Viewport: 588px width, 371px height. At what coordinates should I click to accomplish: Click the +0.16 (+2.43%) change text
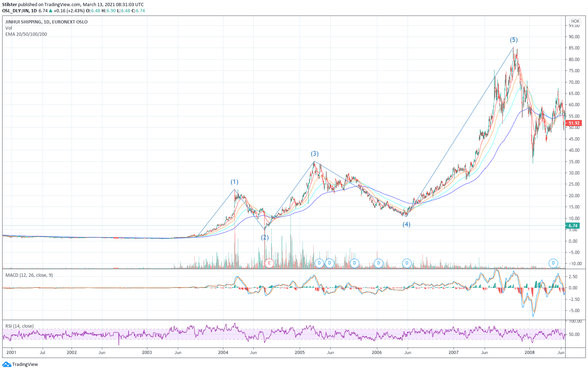point(69,10)
